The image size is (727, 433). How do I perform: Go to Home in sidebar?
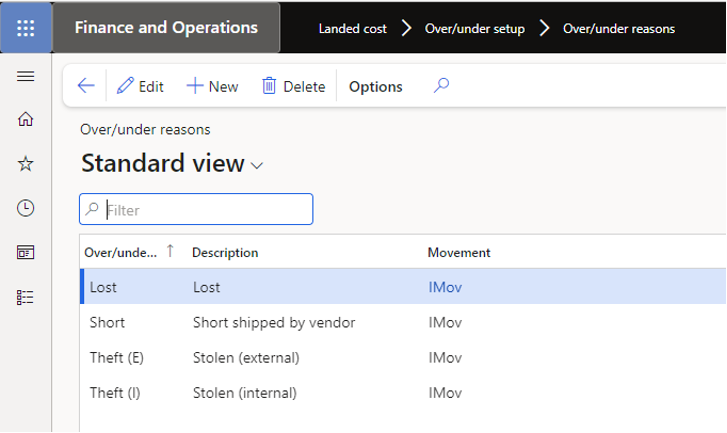[x=26, y=120]
